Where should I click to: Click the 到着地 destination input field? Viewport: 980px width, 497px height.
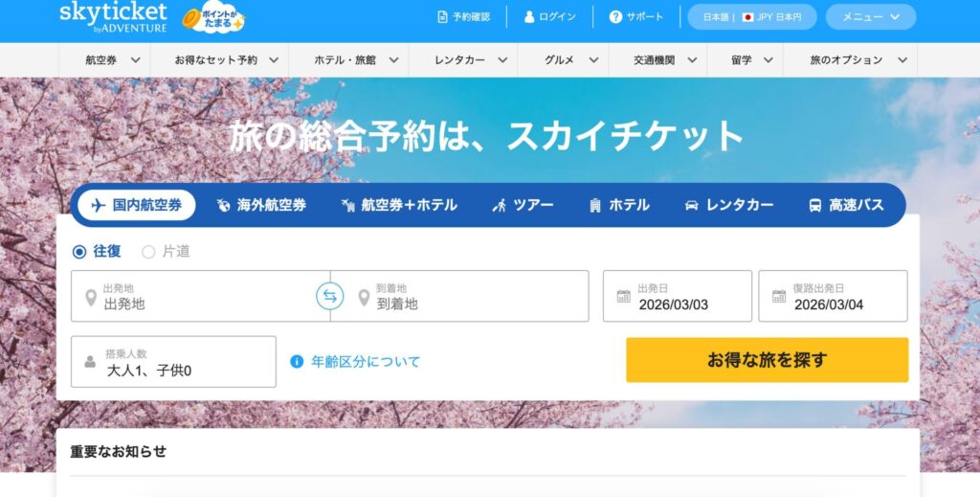click(x=459, y=296)
